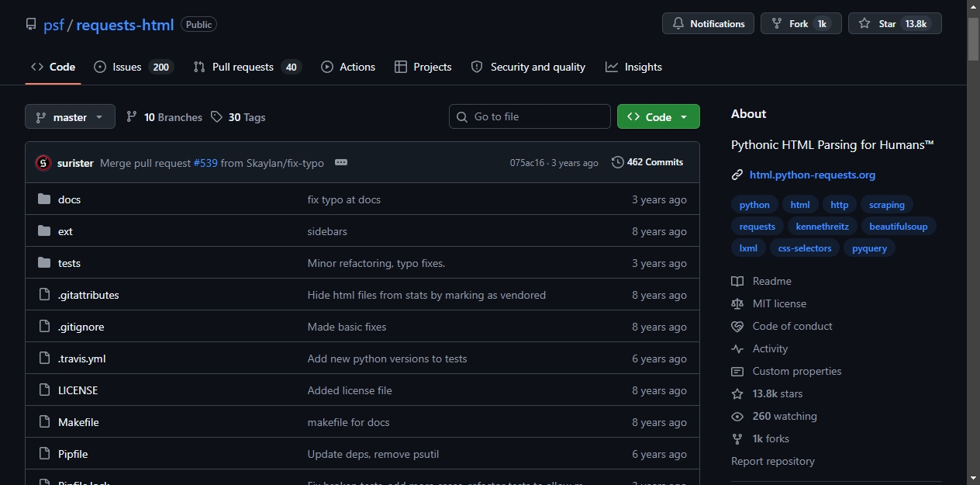This screenshot has width=980, height=485.
Task: Expand the green Code dropdown button
Action: coord(658,116)
